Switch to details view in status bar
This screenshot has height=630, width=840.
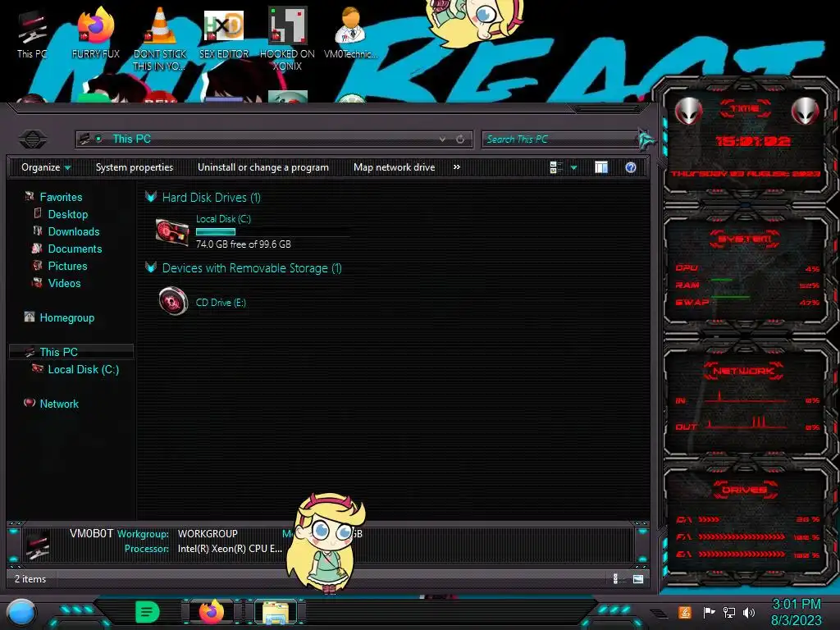[x=616, y=578]
